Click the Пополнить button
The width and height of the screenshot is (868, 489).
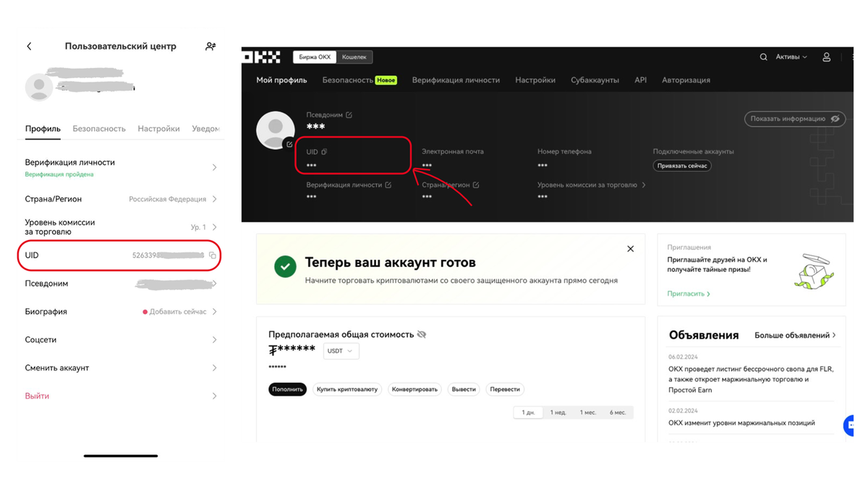(x=287, y=389)
